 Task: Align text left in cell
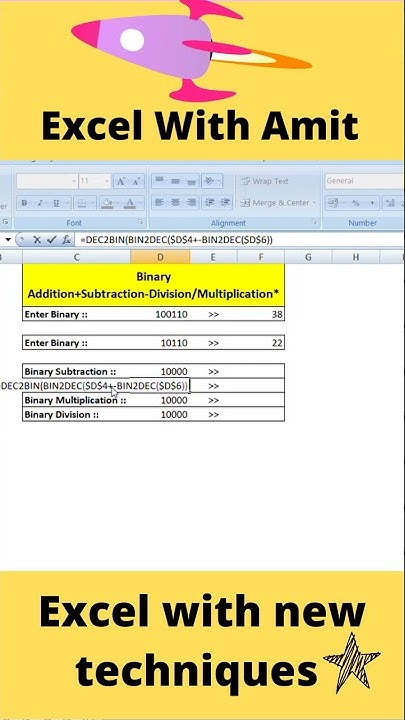point(159,202)
